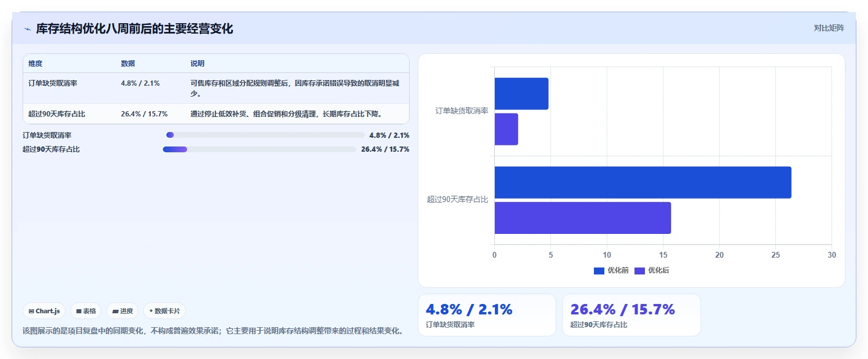Image resolution: width=868 pixels, height=359 pixels.
Task: Click the footnote starting 该图展示的是项目复盘
Action: point(213,331)
